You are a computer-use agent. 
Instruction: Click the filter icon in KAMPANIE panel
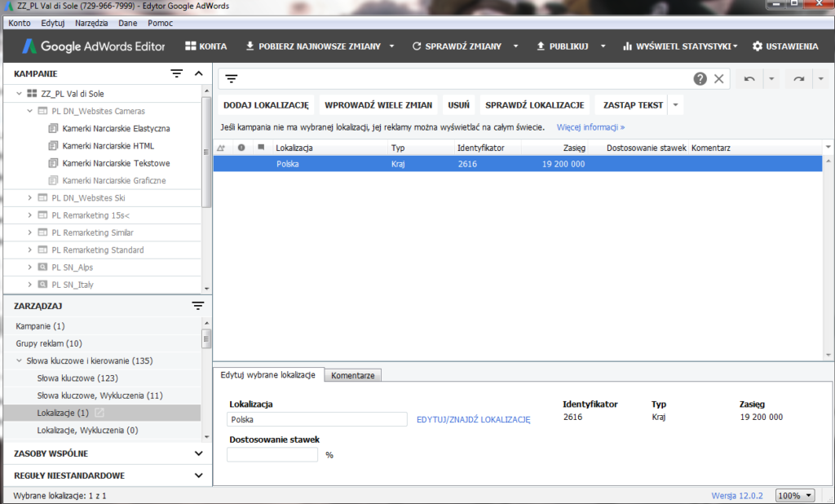click(x=176, y=73)
